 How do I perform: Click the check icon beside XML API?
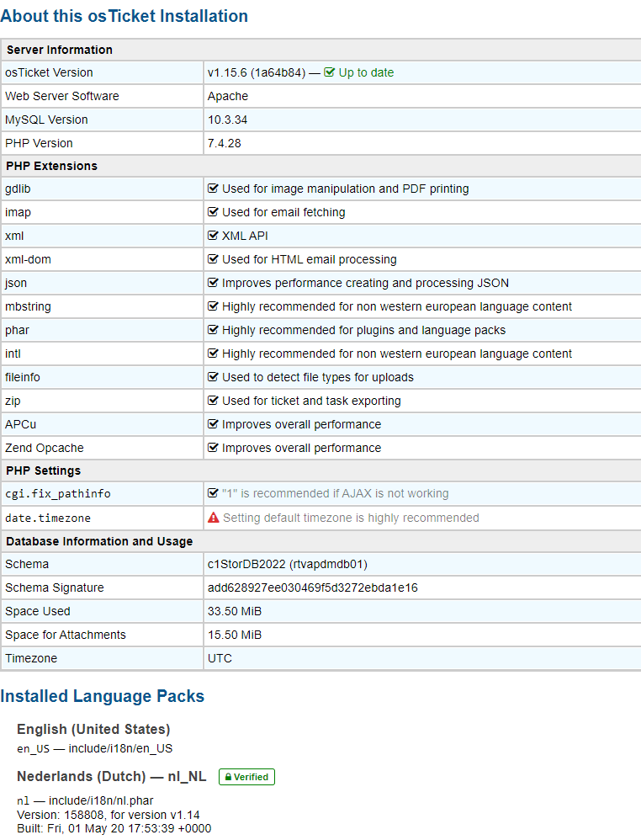pyautogui.click(x=213, y=236)
